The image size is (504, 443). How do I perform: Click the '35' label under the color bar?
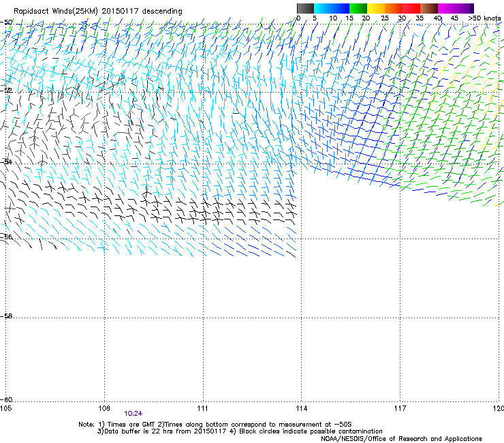(x=420, y=18)
